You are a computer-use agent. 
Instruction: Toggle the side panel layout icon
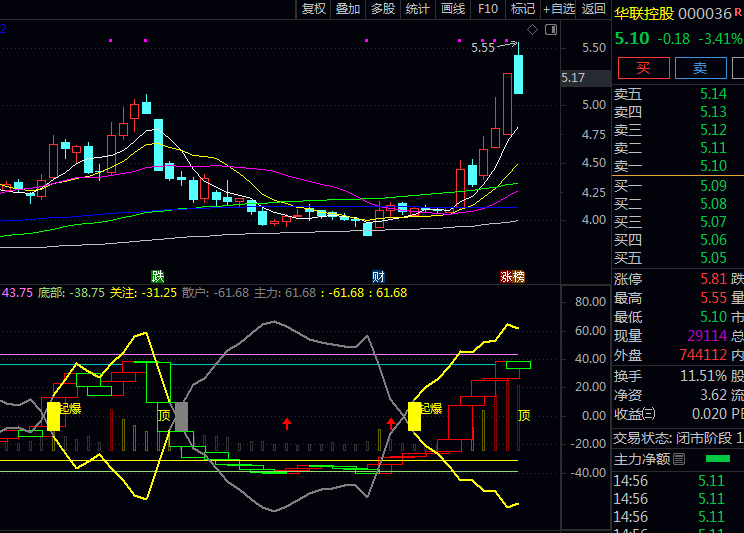click(x=549, y=30)
